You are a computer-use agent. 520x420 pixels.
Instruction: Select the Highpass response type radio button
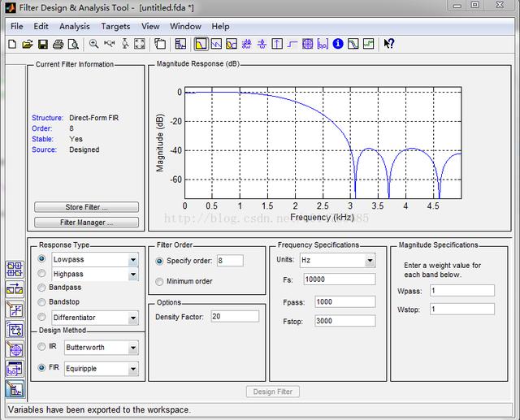[41, 273]
